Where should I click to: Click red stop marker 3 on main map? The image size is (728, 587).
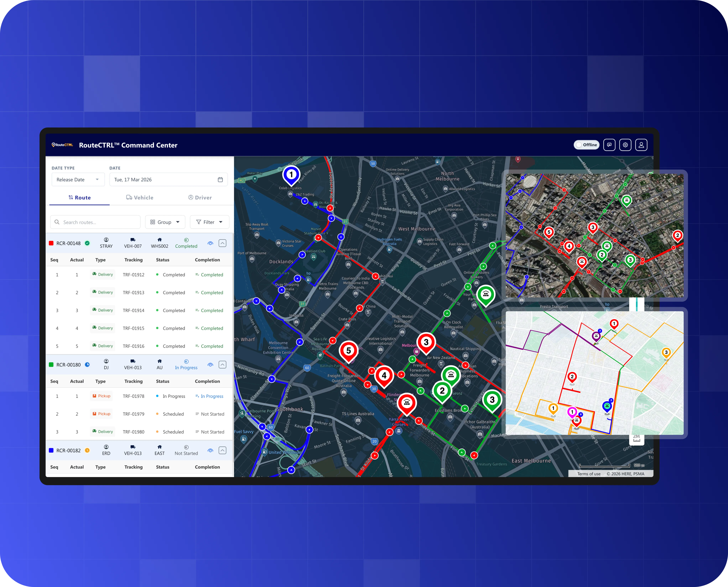[426, 343]
